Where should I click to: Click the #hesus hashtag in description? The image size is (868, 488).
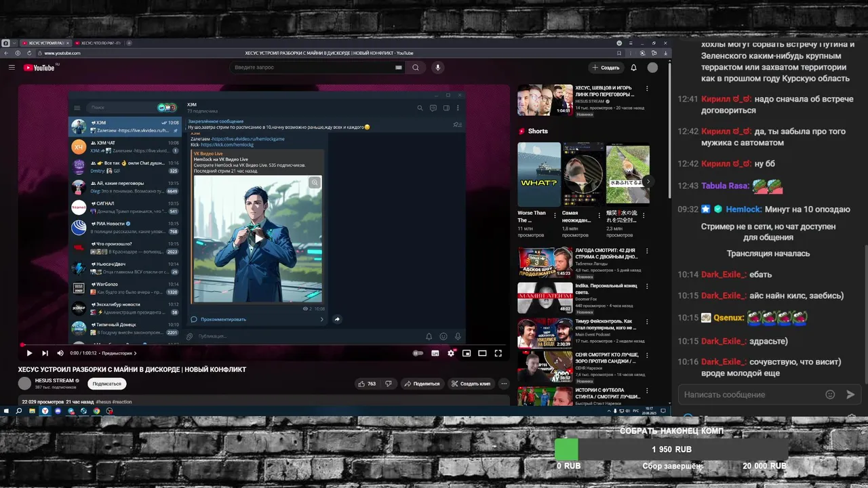pos(104,402)
